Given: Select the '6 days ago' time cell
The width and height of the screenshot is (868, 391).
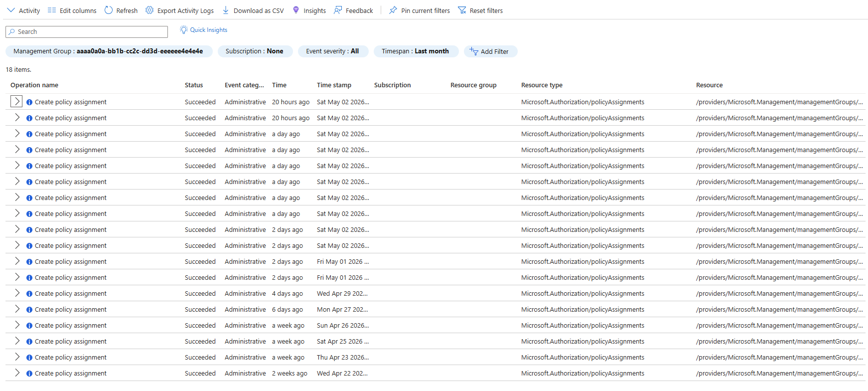Looking at the screenshot, I should pyautogui.click(x=288, y=310).
